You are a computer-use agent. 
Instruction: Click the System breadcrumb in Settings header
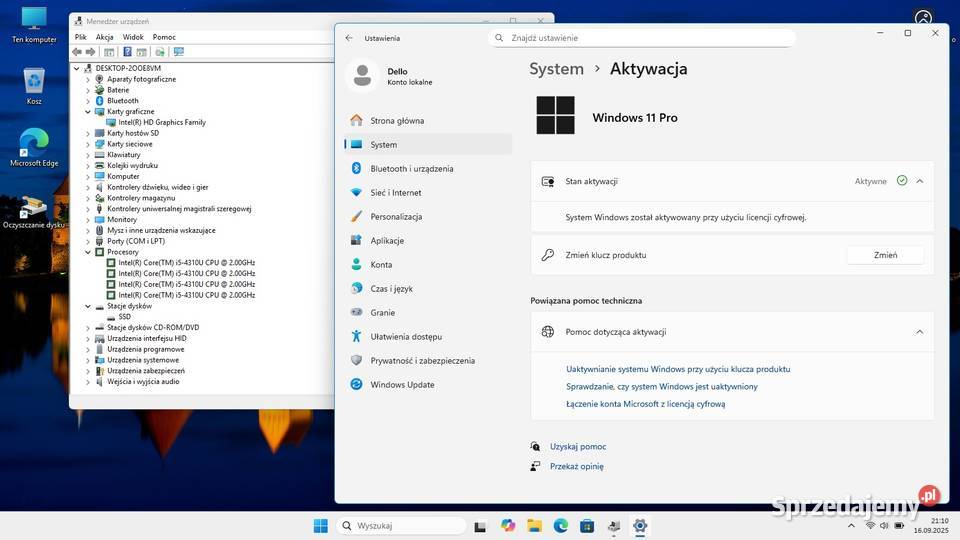[557, 69]
